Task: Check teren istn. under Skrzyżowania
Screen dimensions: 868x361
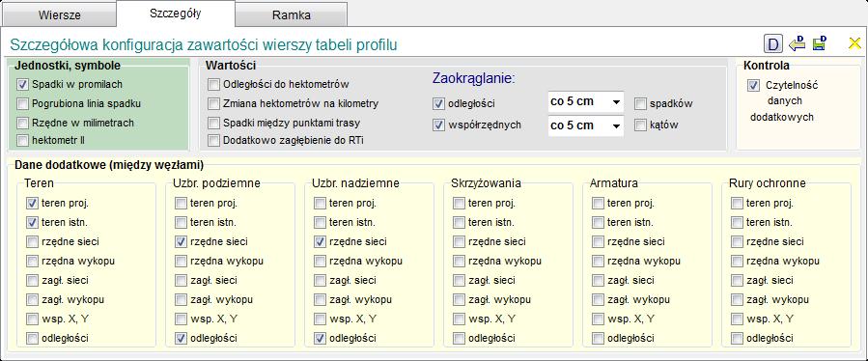Action: point(459,223)
